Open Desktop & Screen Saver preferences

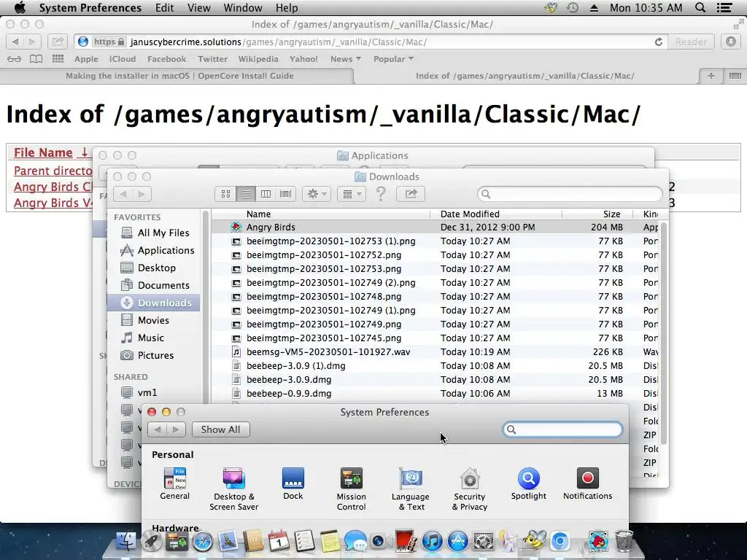coord(233,489)
